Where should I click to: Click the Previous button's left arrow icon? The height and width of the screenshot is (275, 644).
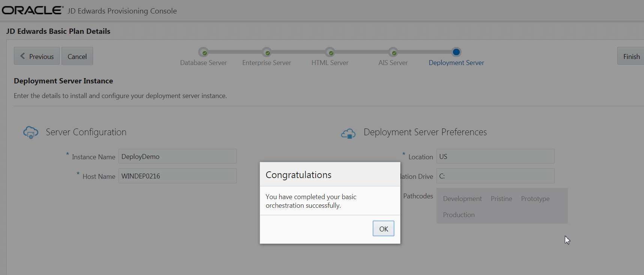click(x=23, y=56)
